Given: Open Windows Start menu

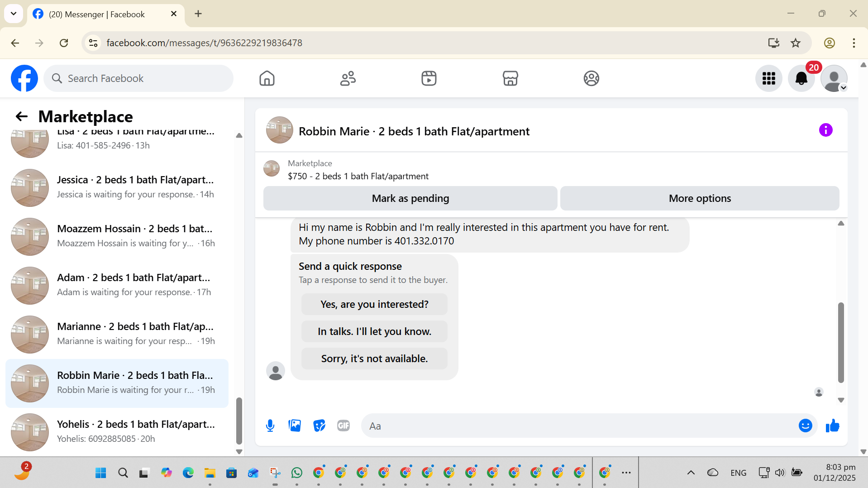Looking at the screenshot, I should click(x=100, y=473).
